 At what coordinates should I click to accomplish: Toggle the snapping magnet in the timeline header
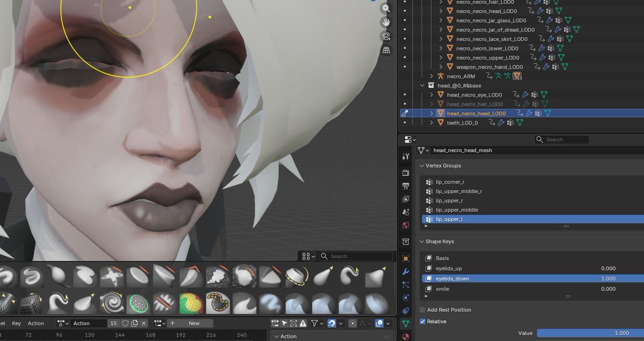click(332, 323)
